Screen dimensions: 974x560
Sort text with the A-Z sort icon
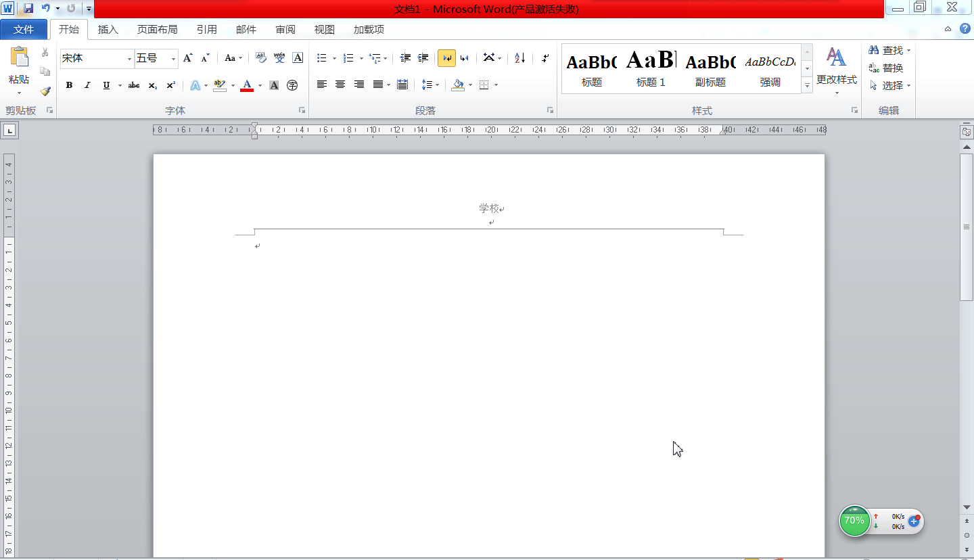(519, 58)
